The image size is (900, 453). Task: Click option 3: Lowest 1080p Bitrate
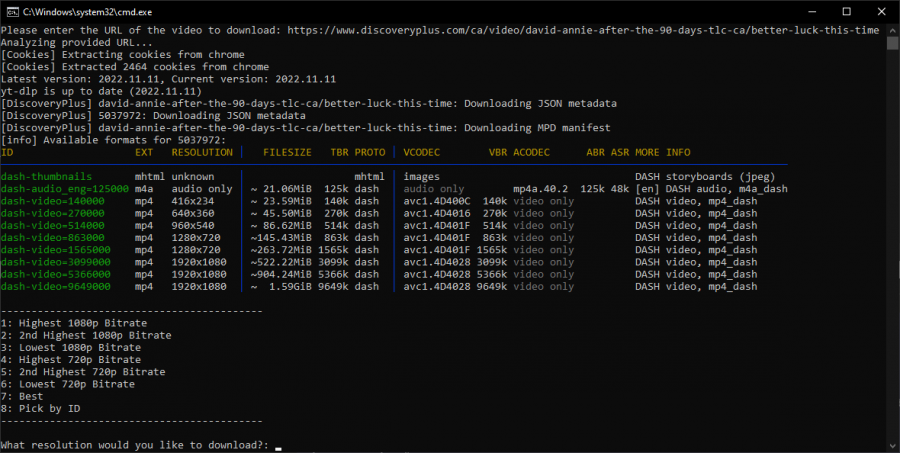pyautogui.click(x=70, y=347)
